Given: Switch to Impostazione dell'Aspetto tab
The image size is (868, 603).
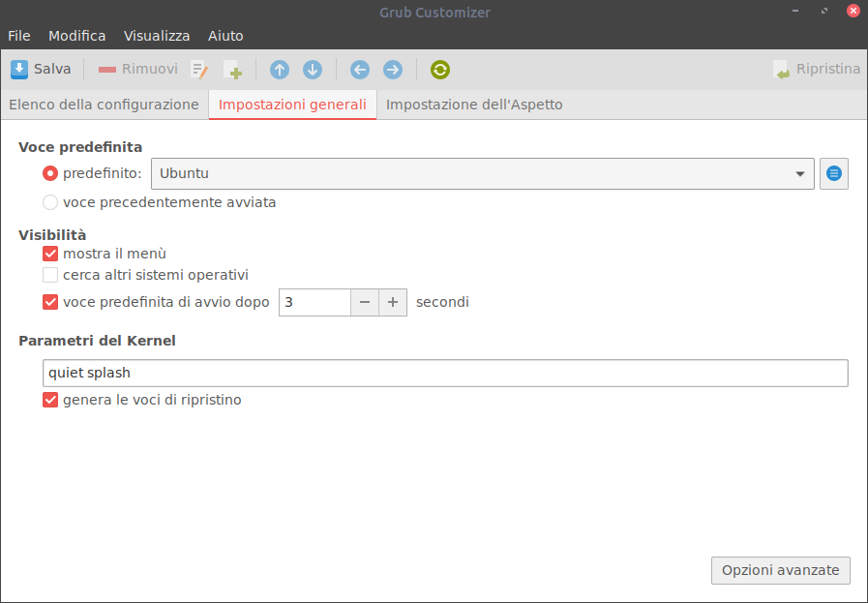Looking at the screenshot, I should 474,105.
